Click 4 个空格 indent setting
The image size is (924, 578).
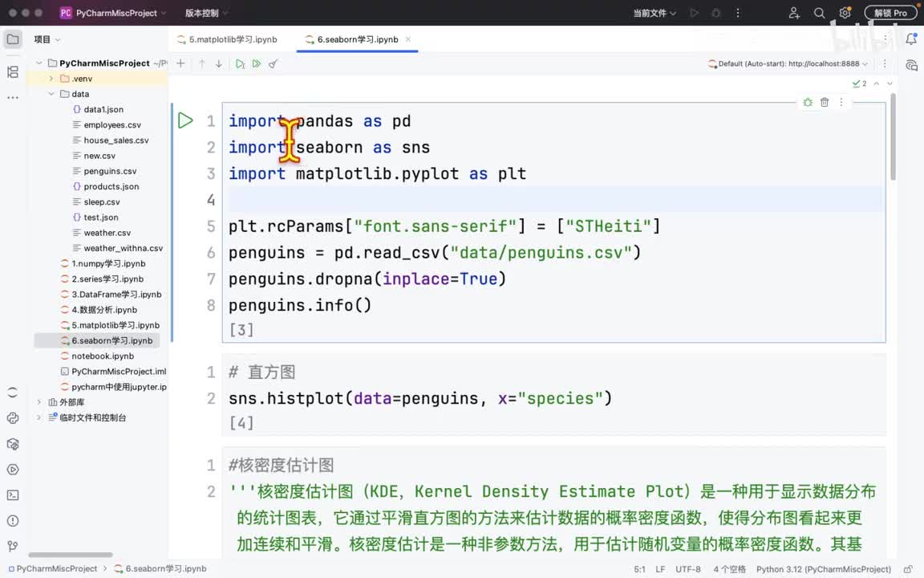(x=730, y=569)
